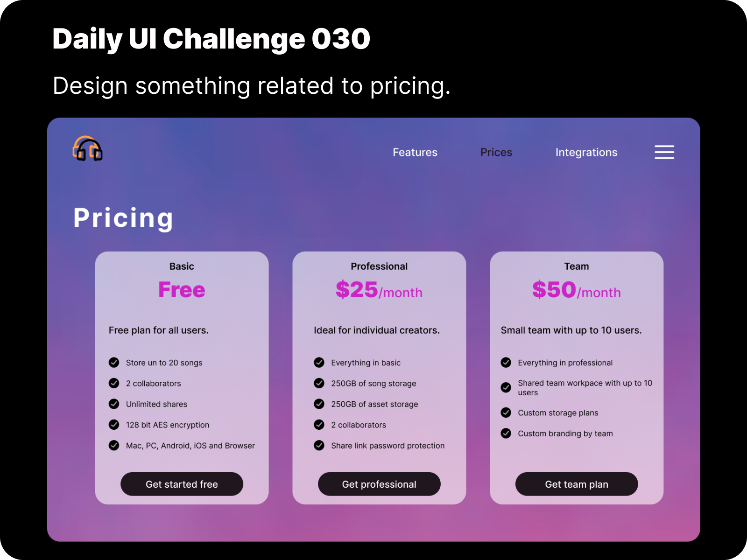The height and width of the screenshot is (560, 747).
Task: Click checkmark beside Store up to 20 songs
Action: 114,363
